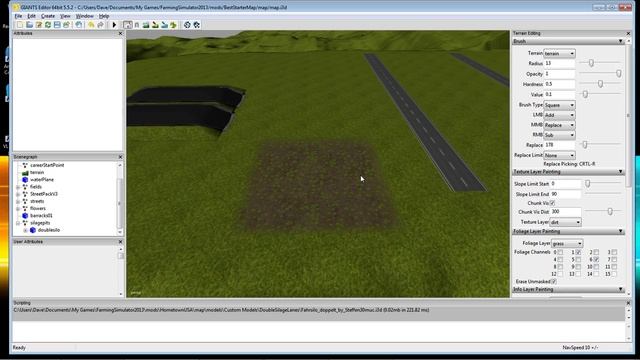Toggle the Chunk Vis checkbox
Image resolution: width=640 pixels, height=360 pixels.
[x=552, y=203]
